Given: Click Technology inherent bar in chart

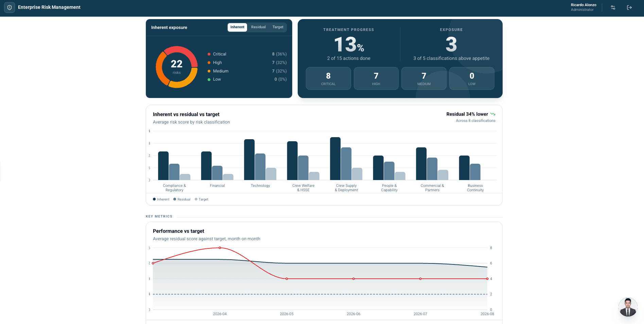Looking at the screenshot, I should (249, 160).
